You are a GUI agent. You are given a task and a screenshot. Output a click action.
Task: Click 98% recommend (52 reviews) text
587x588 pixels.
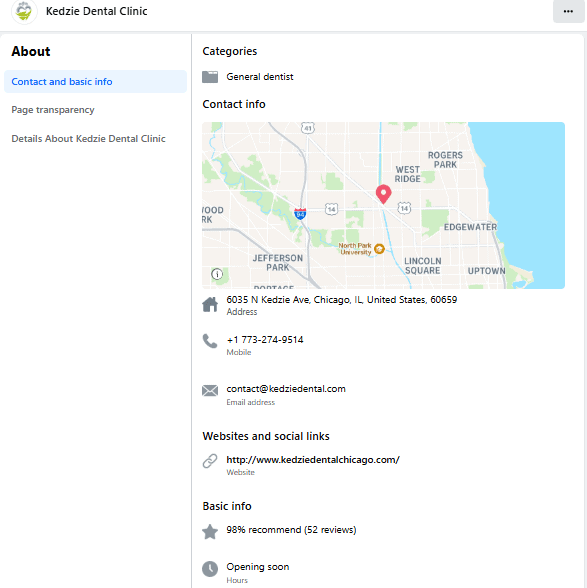pos(291,530)
